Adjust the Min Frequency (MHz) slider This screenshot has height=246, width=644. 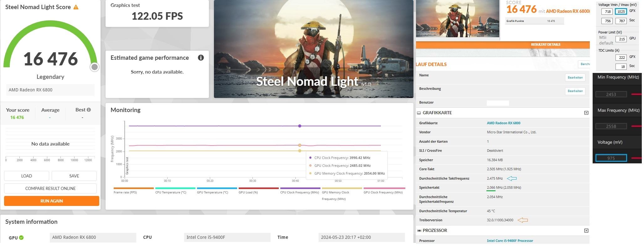pos(636,94)
